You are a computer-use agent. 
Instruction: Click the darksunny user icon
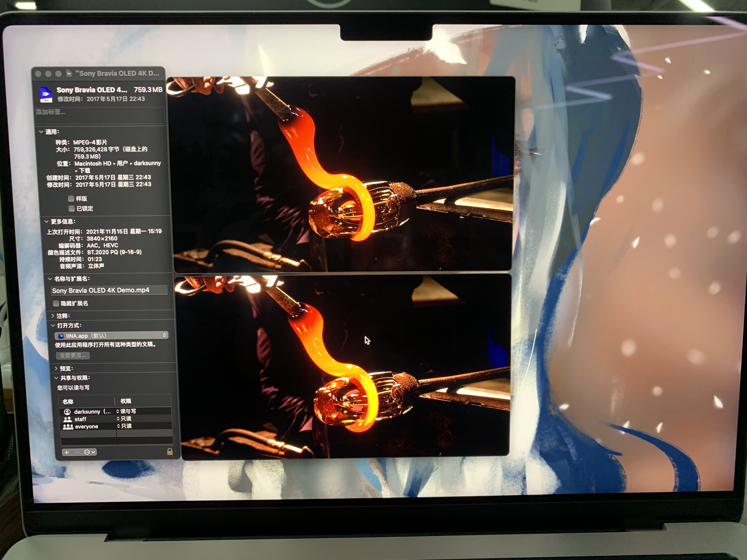coord(67,412)
